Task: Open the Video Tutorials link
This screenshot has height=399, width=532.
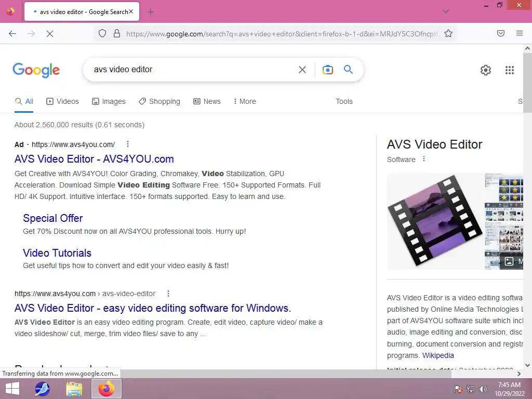Action: [x=57, y=253]
